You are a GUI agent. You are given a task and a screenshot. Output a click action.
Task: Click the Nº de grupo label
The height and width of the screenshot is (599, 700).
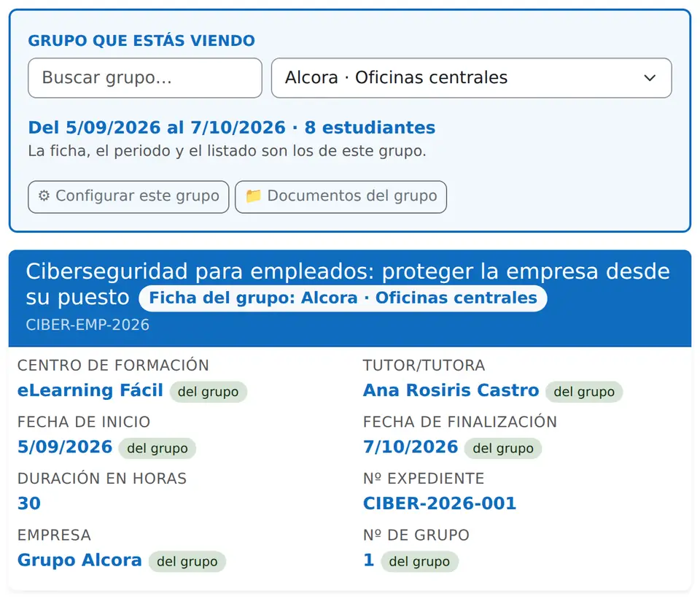[x=416, y=535]
